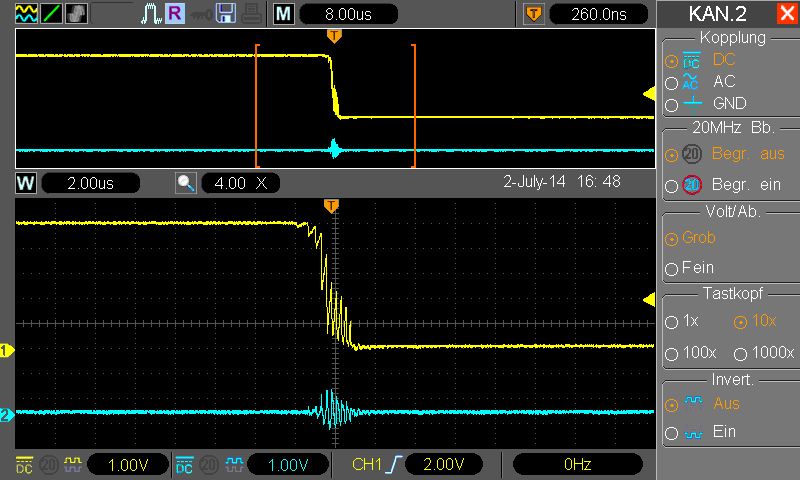The image size is (800, 480).
Task: Turn on waveform inversion (Ein)
Action: click(x=671, y=433)
